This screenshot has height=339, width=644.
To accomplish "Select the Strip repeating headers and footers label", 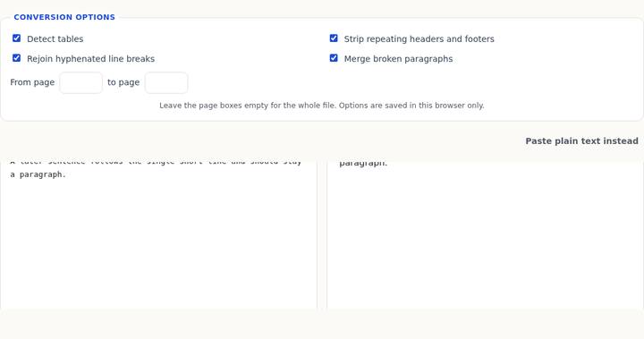I will (x=419, y=39).
